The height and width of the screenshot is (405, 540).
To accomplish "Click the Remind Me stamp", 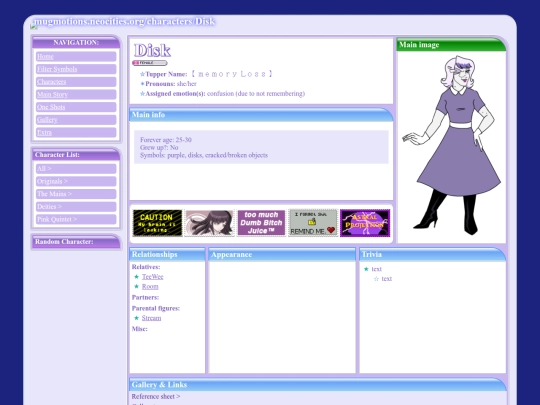I will pyautogui.click(x=313, y=223).
